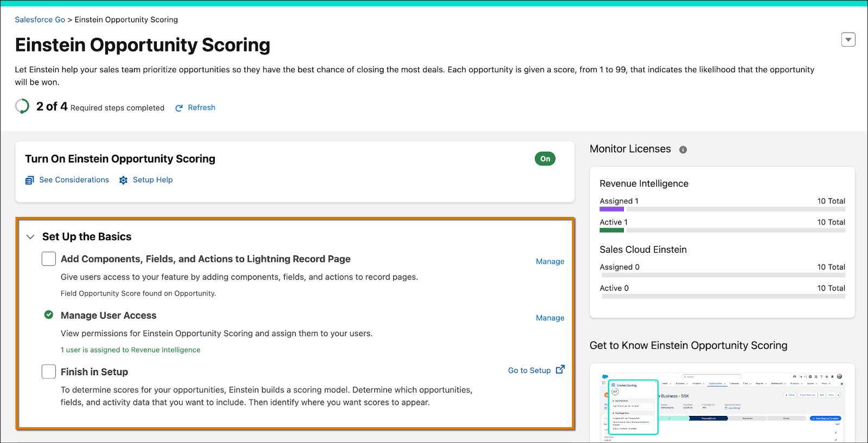Click the '2 of 4' steps completed text
The height and width of the screenshot is (443, 868).
click(52, 106)
